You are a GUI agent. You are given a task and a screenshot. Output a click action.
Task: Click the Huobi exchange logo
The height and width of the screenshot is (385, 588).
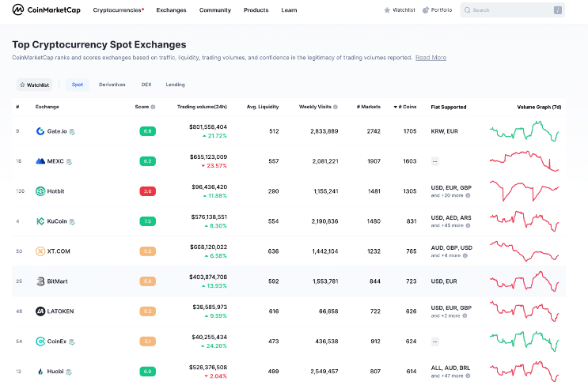[40, 372]
